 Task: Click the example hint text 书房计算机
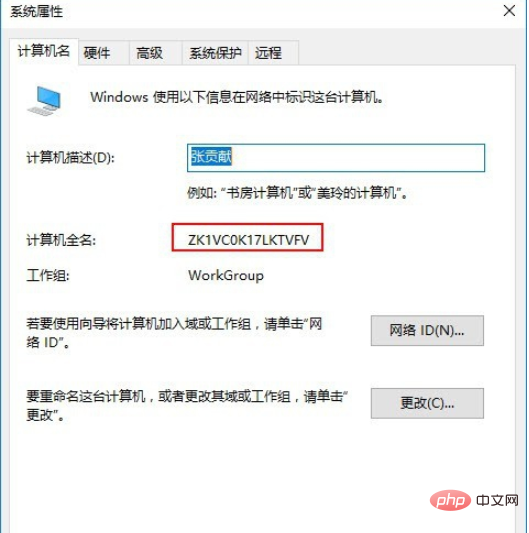point(259,193)
